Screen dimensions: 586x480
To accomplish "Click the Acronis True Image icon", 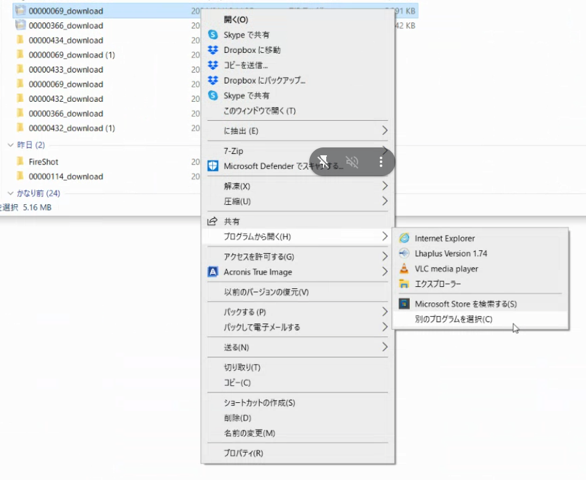I will click(213, 272).
